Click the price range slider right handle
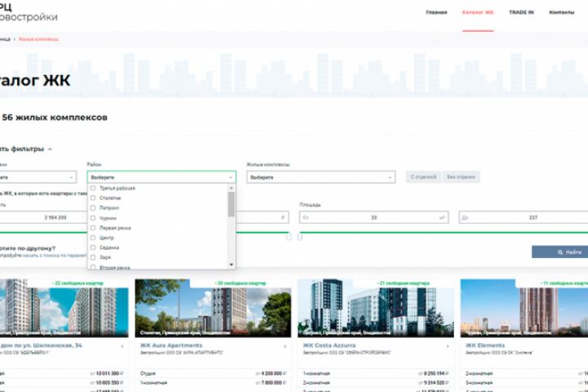 point(288,236)
